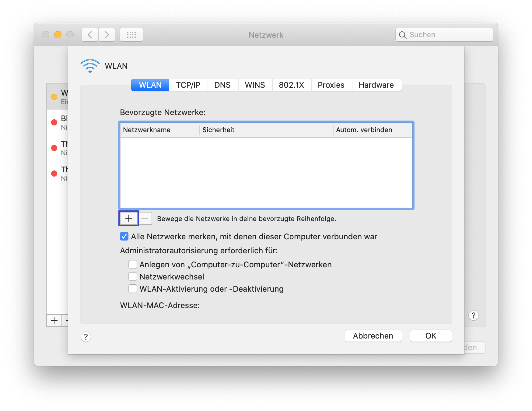Open the help button in the WLAN sheet
532x411 pixels.
click(86, 337)
